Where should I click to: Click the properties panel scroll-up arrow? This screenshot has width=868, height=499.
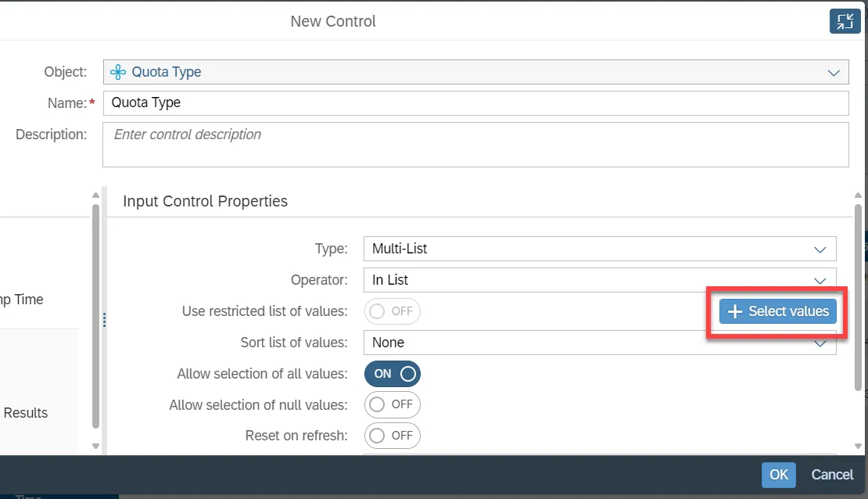click(x=858, y=195)
